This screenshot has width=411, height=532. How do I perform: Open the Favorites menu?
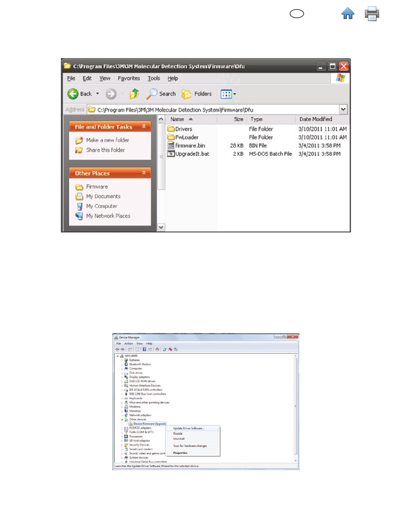(x=129, y=78)
